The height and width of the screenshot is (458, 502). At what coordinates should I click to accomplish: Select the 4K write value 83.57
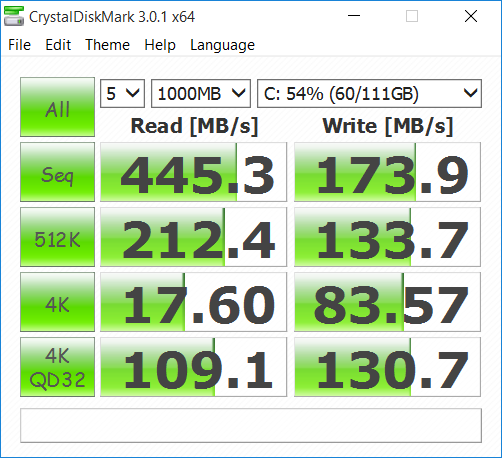(387, 302)
